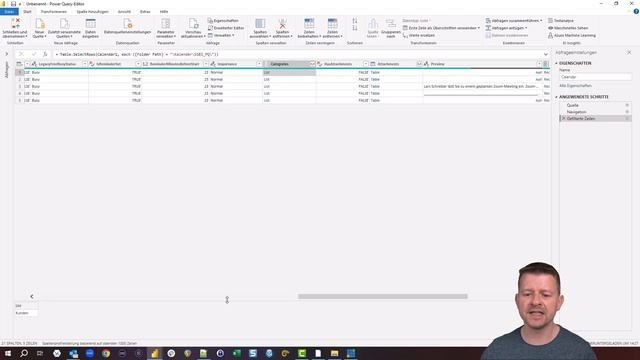Open Verwalten dropdown
The image size is (640, 360).
221,36
